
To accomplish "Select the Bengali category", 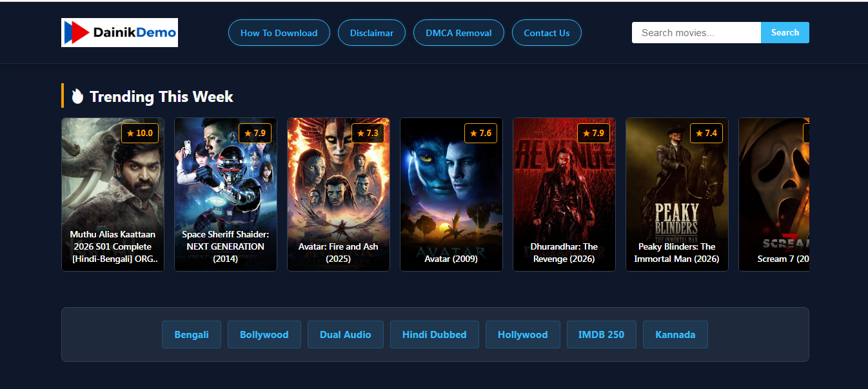I will coord(192,334).
